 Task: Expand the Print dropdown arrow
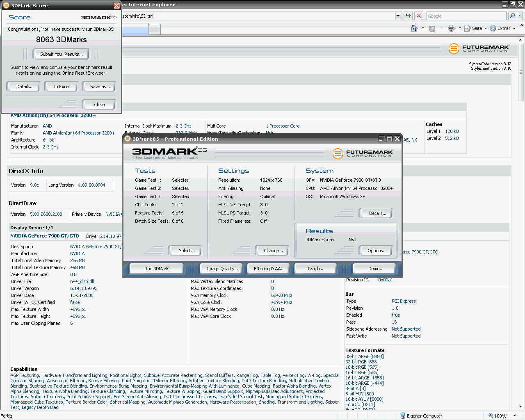(460, 28)
